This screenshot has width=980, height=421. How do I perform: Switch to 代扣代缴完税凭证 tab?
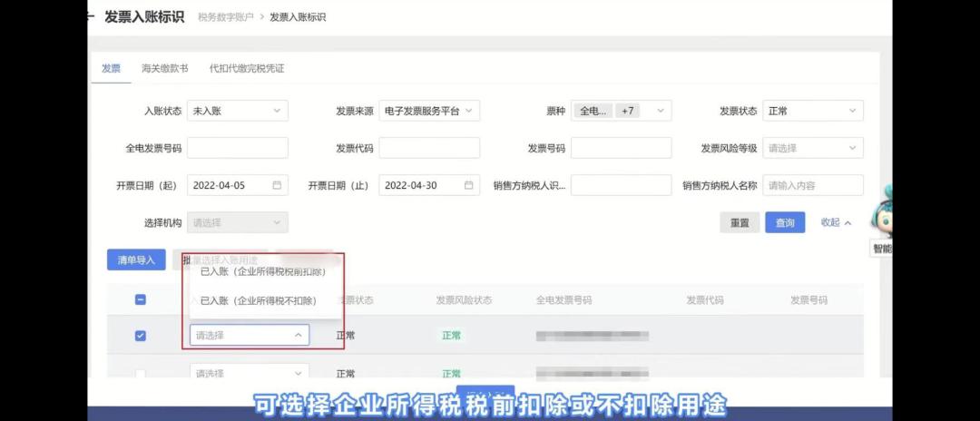247,69
